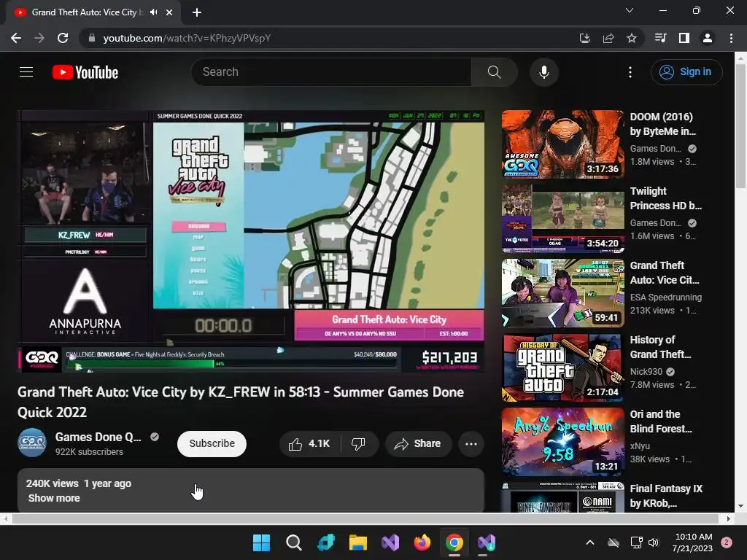Image resolution: width=747 pixels, height=560 pixels.
Task: Open Final Fantasy IX by KRob video
Action: (x=666, y=496)
